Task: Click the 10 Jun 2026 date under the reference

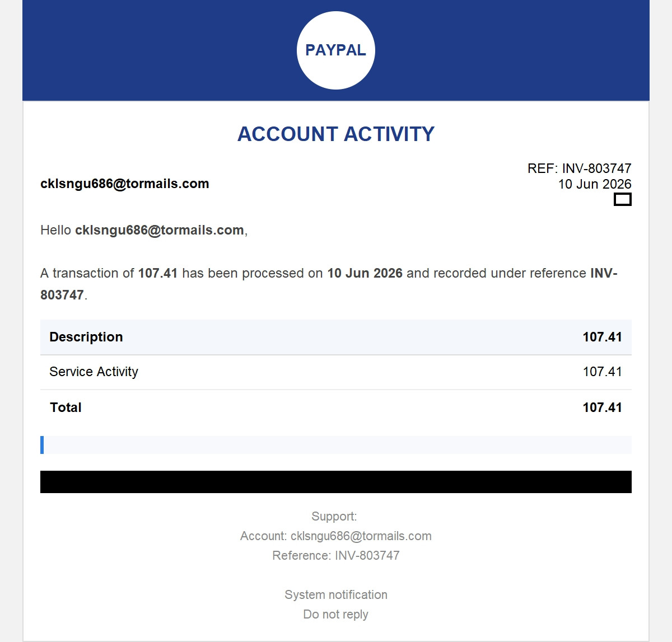Action: 595,184
